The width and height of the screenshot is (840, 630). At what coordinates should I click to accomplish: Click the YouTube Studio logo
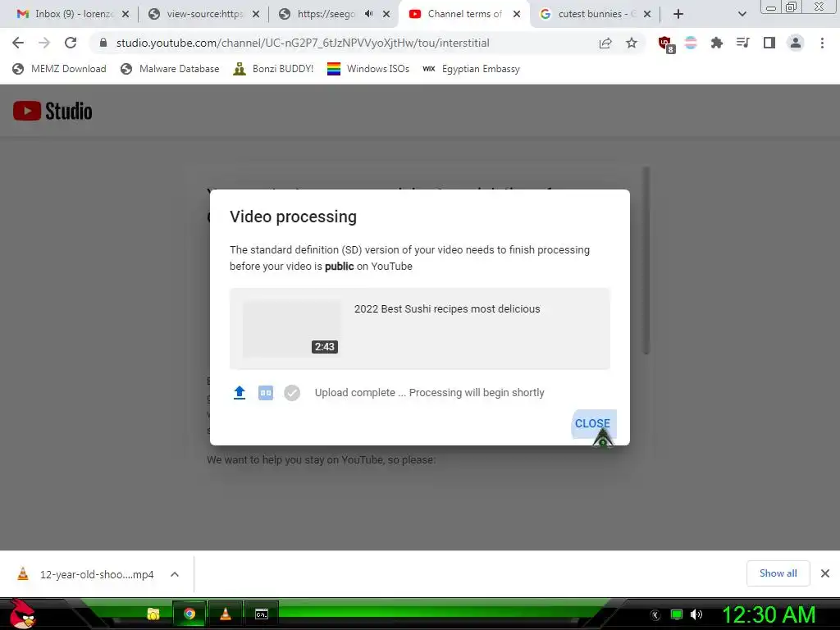pyautogui.click(x=52, y=111)
